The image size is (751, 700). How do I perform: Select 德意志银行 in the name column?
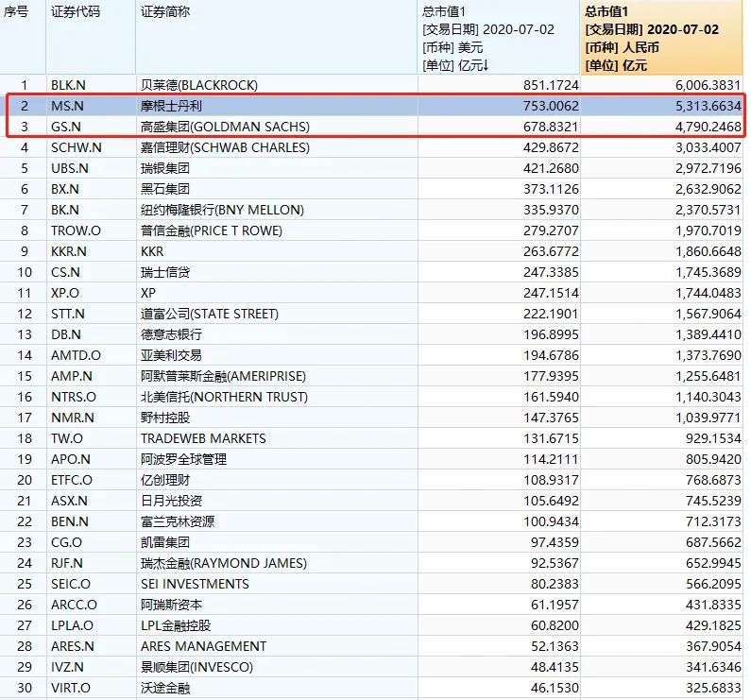pos(171,334)
